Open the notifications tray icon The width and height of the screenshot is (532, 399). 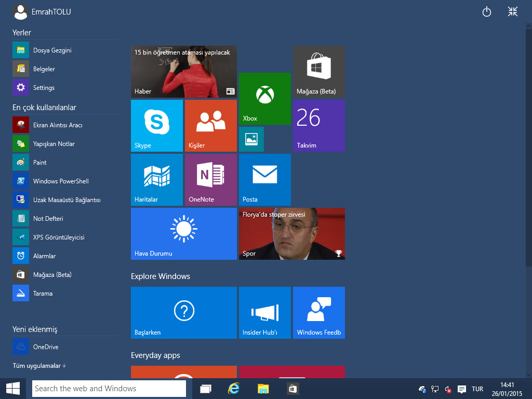[x=461, y=389]
